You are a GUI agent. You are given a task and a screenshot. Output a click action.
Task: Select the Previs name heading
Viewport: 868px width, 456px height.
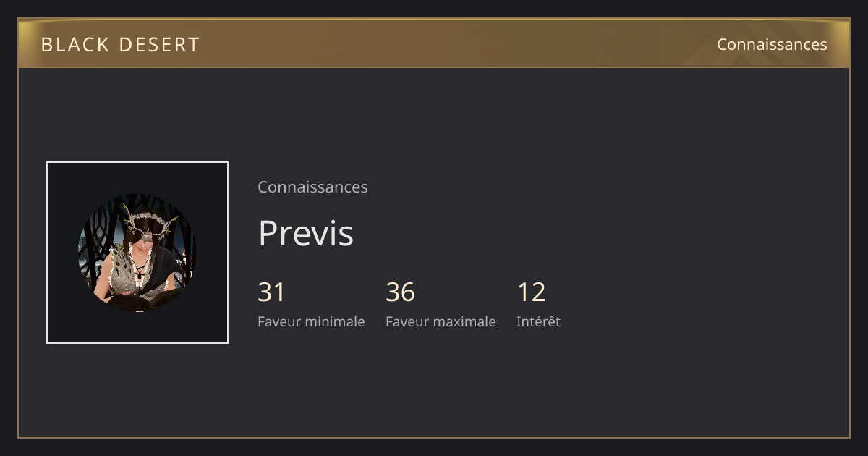306,233
